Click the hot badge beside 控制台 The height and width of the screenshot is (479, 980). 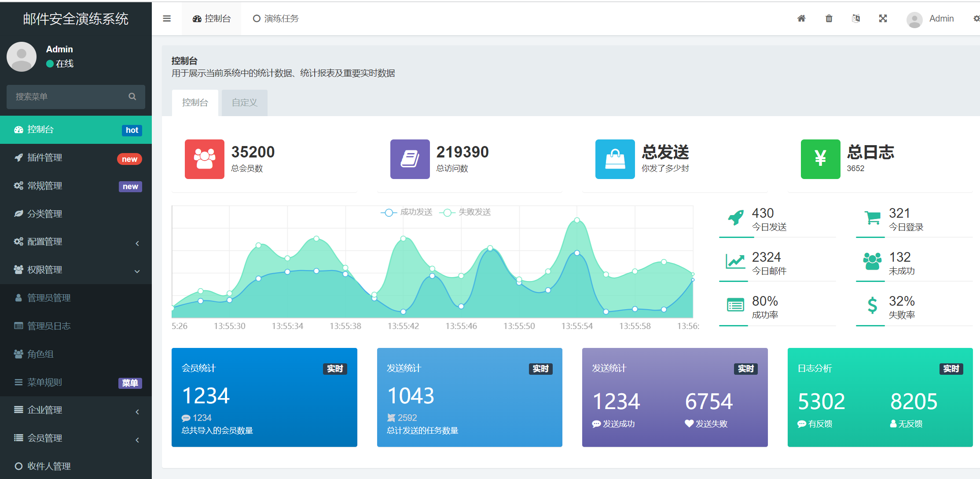tap(132, 130)
